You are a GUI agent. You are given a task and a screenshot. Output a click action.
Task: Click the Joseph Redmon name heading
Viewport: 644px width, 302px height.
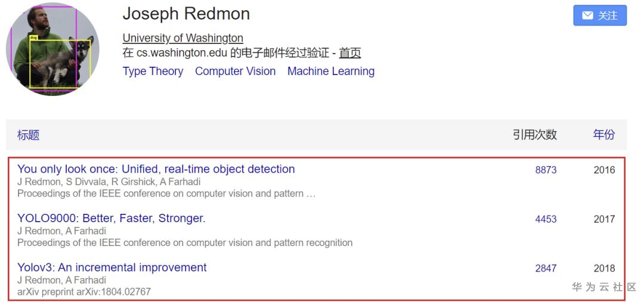186,14
